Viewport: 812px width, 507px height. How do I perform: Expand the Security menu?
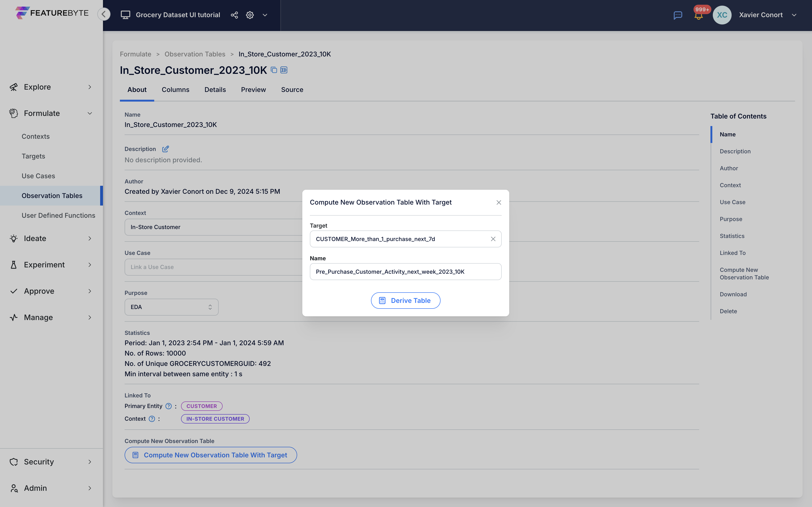pyautogui.click(x=51, y=462)
